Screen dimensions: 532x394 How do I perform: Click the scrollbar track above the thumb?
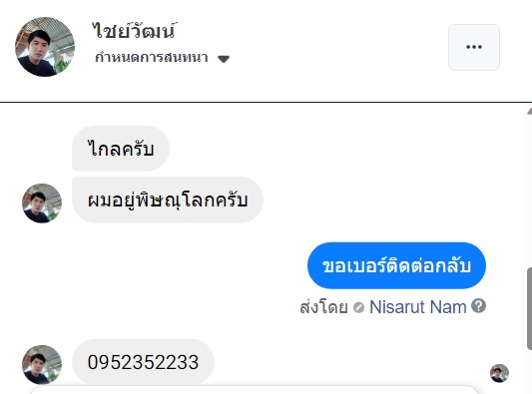[529, 192]
